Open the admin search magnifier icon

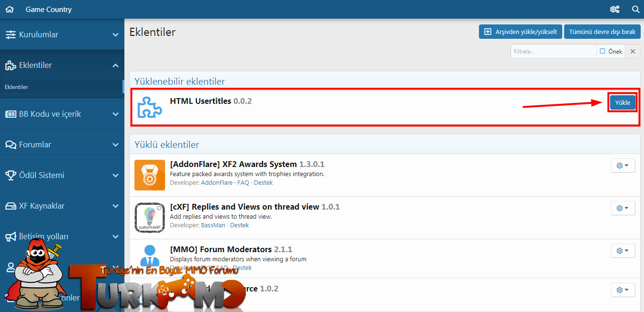coord(635,9)
